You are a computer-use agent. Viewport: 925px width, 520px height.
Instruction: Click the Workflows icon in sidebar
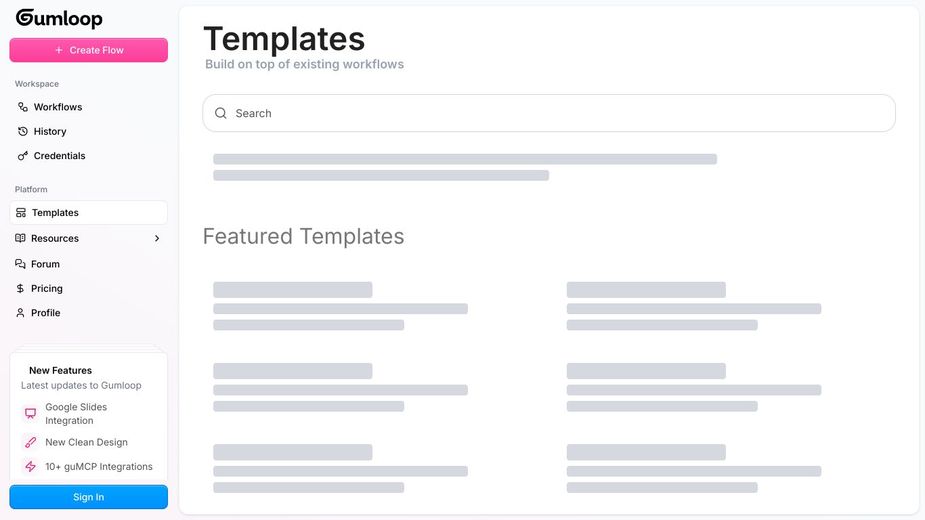23,107
